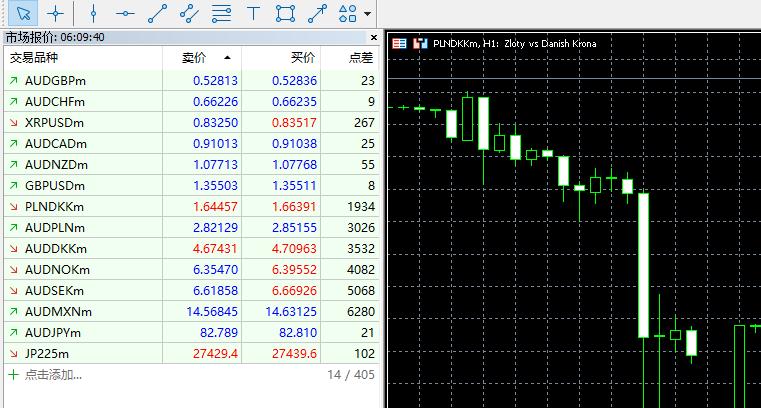Select the AUDCHFm symbol row

tap(192, 101)
